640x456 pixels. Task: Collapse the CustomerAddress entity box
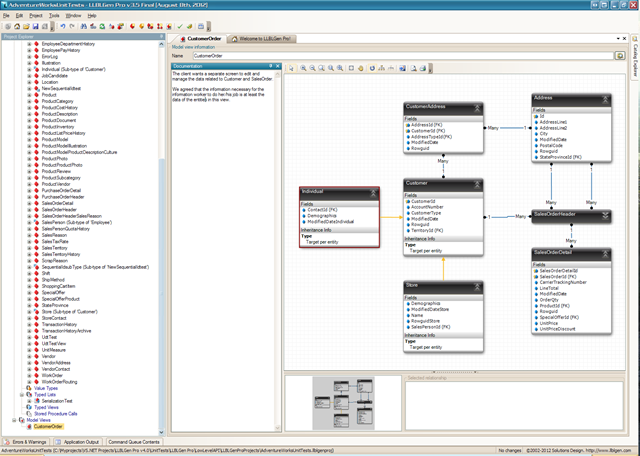point(477,108)
